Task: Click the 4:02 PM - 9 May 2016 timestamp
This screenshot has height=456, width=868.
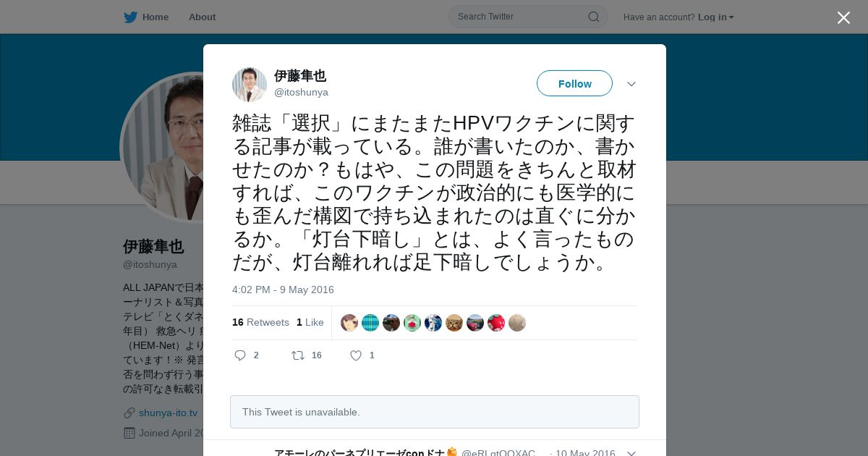Action: pos(283,290)
